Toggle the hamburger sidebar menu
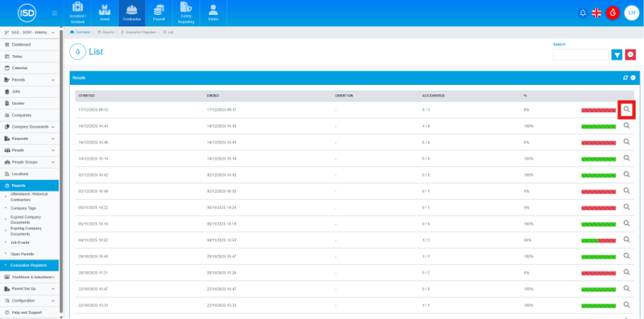The image size is (644, 319). [55, 13]
